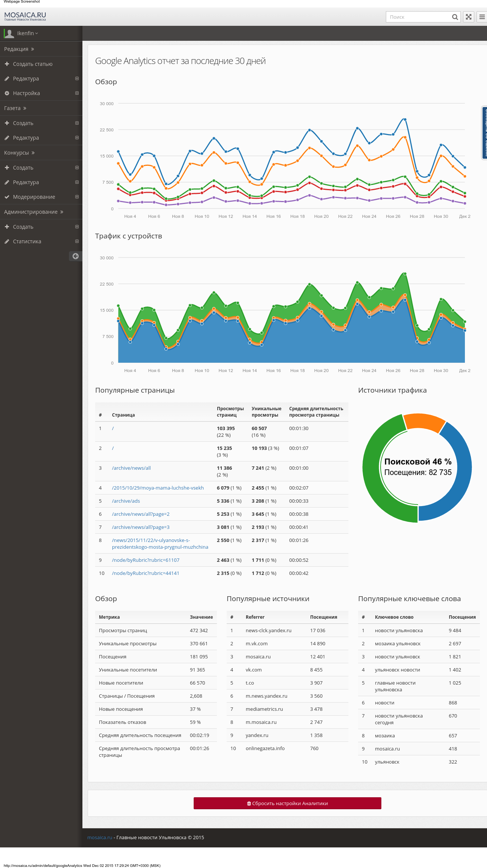Image resolution: width=487 pixels, height=868 pixels.
Task: Open the mosaica.ru footer link
Action: [100, 837]
